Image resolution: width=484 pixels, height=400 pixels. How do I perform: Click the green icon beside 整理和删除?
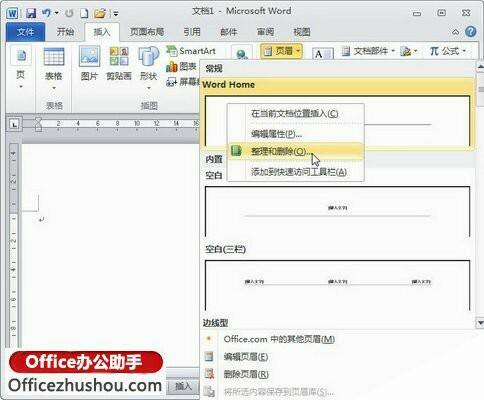236,151
